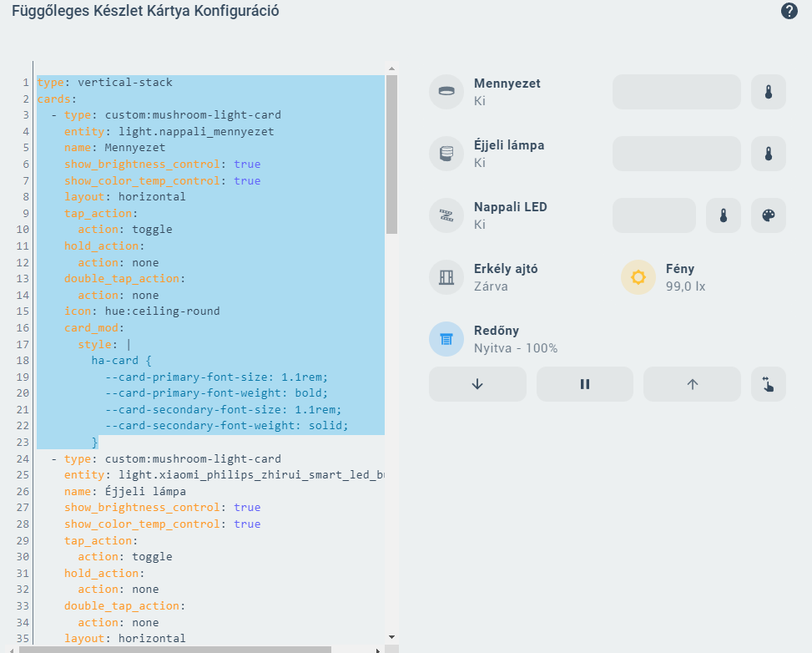
Task: Click the Redőny shutter icon
Action: pyautogui.click(x=446, y=339)
